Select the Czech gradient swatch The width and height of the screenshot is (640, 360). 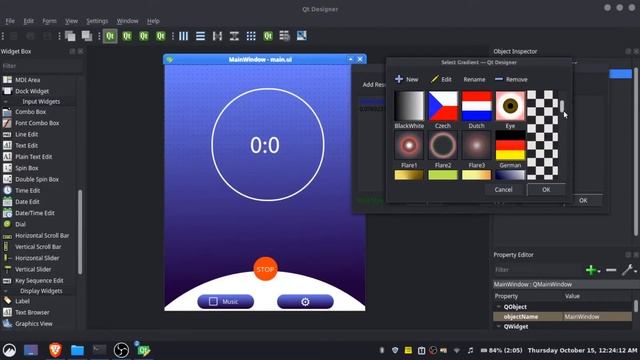tap(443, 106)
